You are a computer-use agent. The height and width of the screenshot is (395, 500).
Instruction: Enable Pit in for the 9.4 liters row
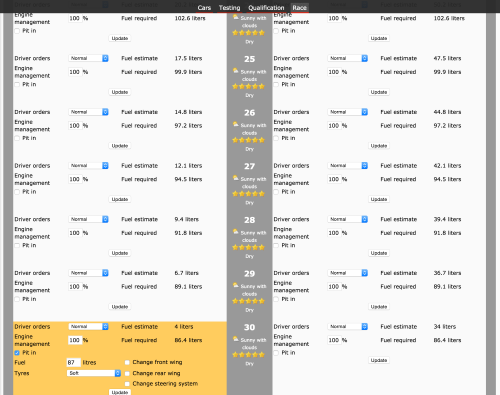(x=17, y=246)
